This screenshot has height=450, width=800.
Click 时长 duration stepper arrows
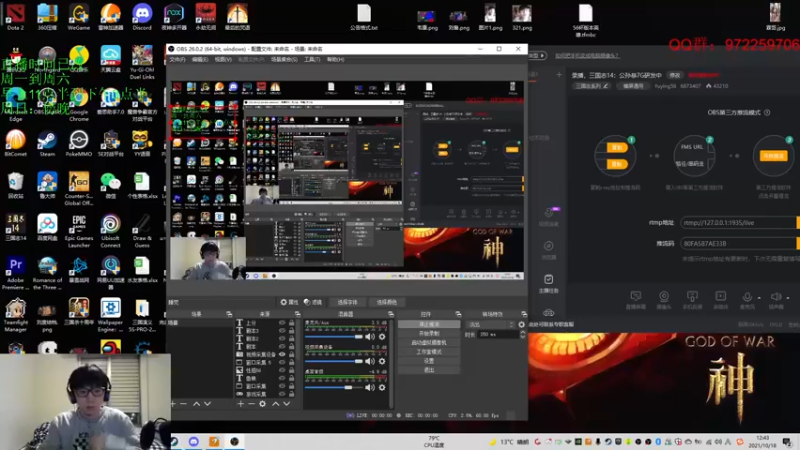[x=522, y=335]
